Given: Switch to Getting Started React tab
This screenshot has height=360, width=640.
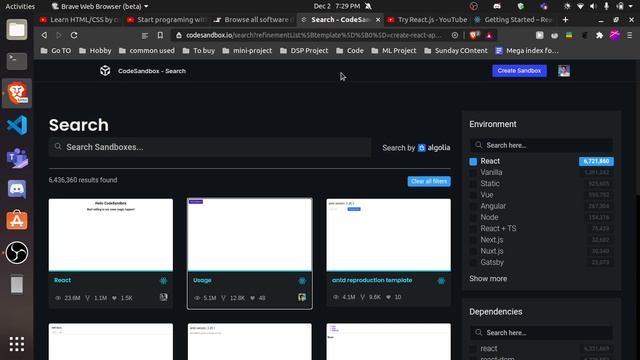Looking at the screenshot, I should coord(514,20).
